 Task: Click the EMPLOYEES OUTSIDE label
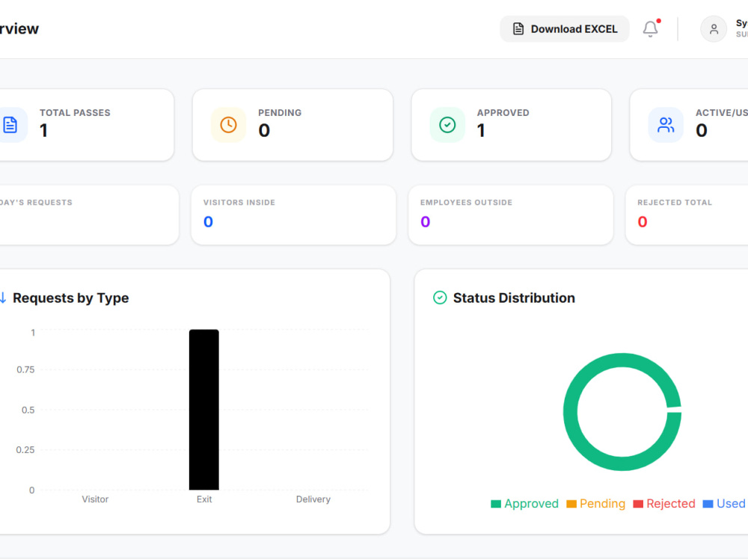(x=466, y=203)
